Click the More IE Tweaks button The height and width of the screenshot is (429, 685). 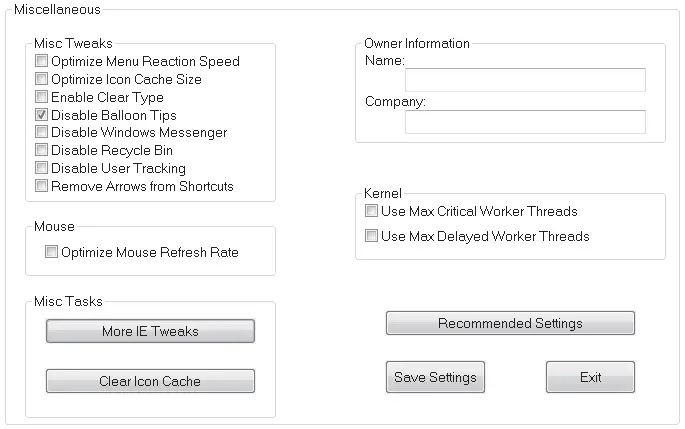point(150,331)
